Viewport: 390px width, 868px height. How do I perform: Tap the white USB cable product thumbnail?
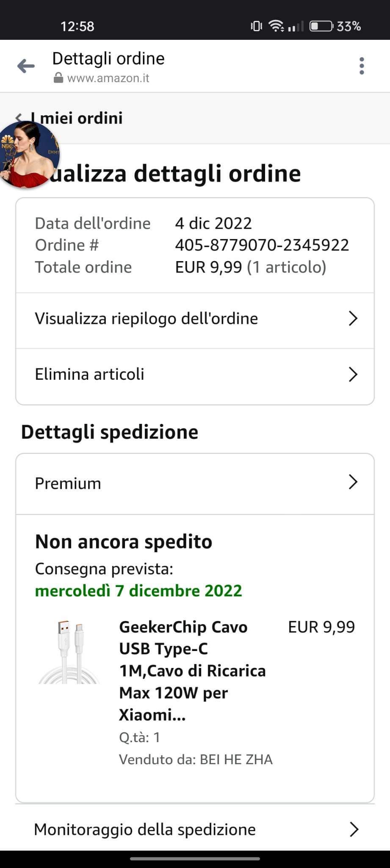pos(69,652)
